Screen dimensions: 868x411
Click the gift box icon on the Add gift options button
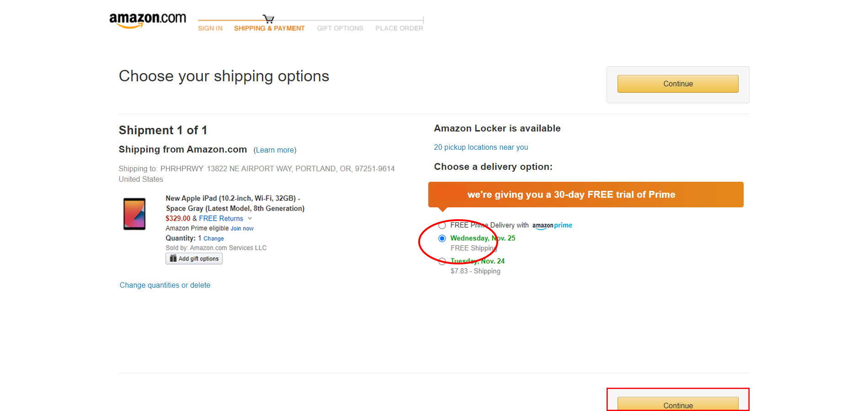173,258
